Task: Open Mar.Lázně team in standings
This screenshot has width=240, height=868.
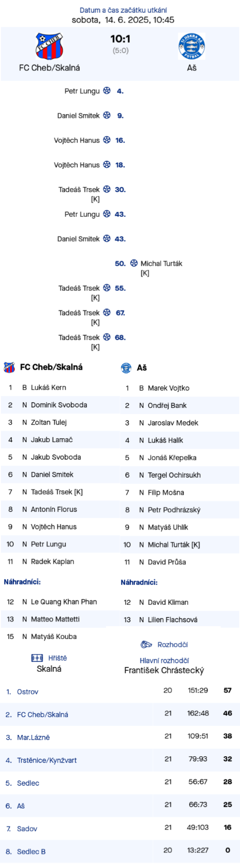Action: pyautogui.click(x=33, y=737)
